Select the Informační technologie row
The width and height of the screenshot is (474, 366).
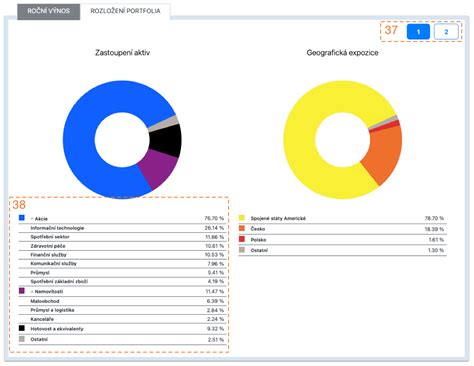point(122,228)
